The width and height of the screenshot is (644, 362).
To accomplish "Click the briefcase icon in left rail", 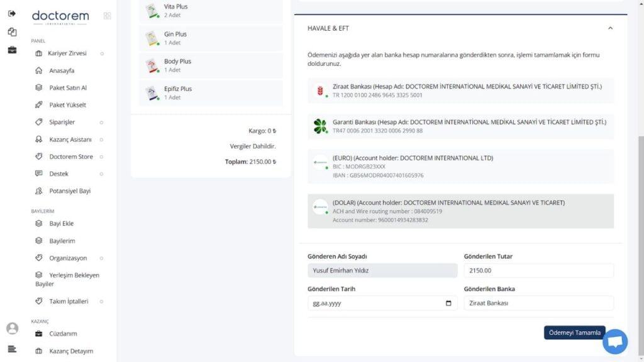I will pos(12,50).
